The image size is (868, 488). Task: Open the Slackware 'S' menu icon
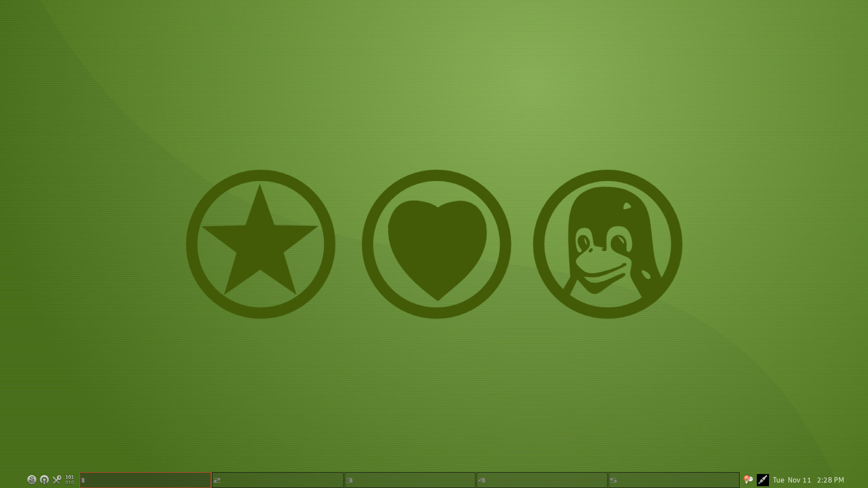[x=32, y=480]
